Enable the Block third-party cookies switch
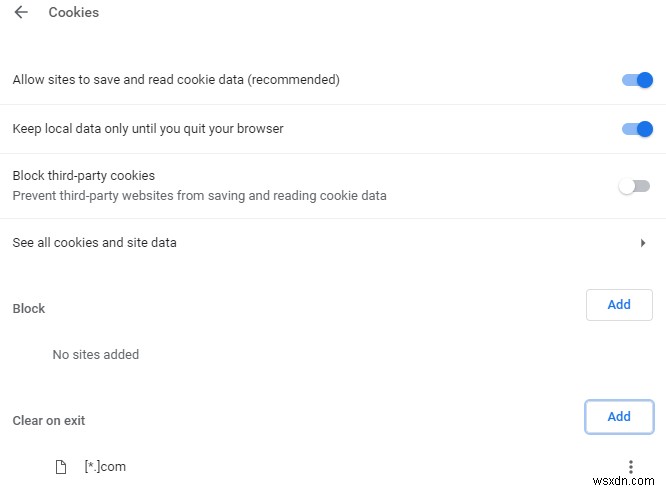Image resolution: width=666 pixels, height=491 pixels. (x=634, y=186)
